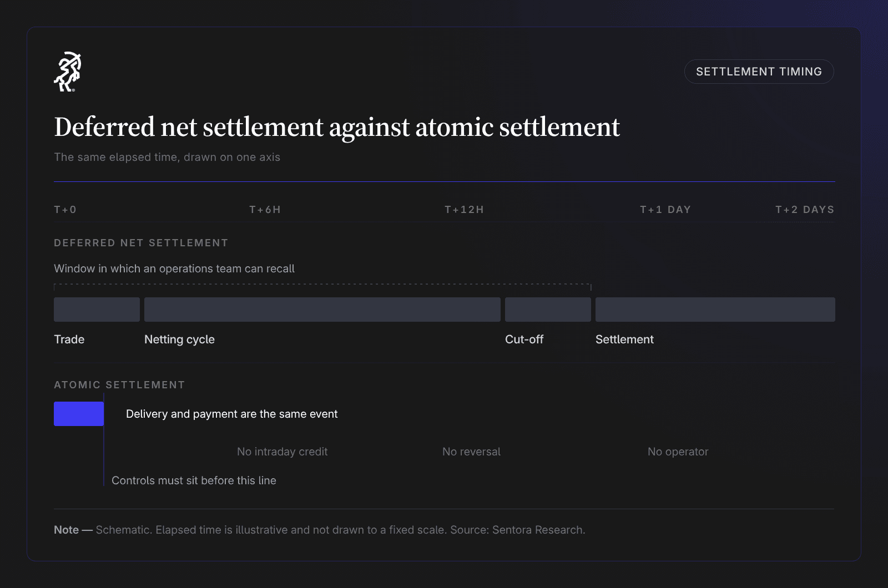Click the main chart title heading
Screen dimensions: 888x588
tap(337, 128)
